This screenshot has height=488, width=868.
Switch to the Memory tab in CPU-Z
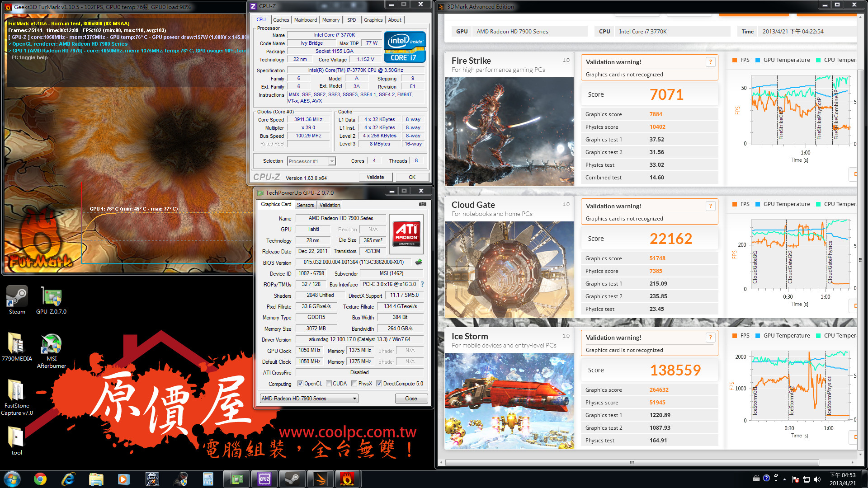click(331, 20)
